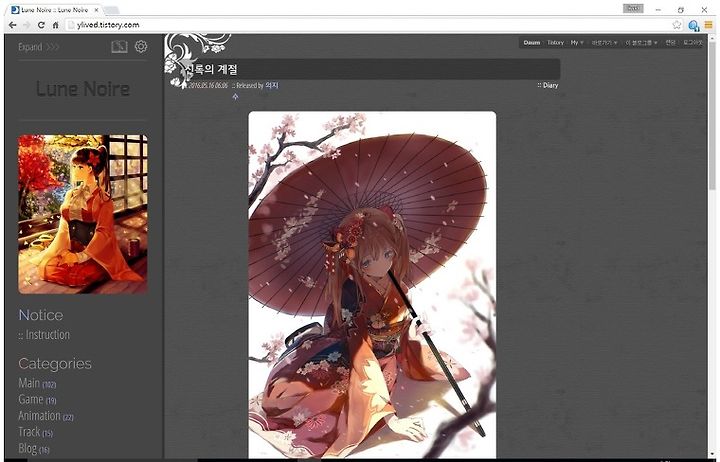The width and height of the screenshot is (720, 462).
Task: Open the Main category
Action: coord(37,383)
